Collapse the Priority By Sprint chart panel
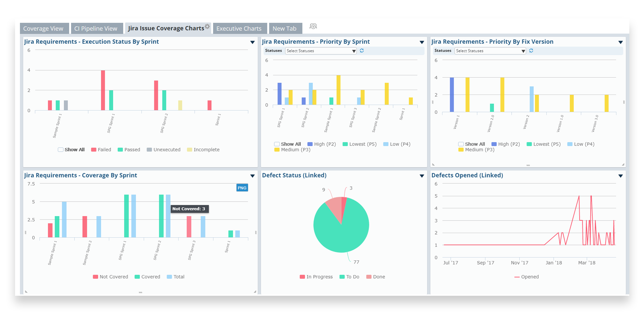Viewport: 644px width, 315px height. [x=421, y=42]
